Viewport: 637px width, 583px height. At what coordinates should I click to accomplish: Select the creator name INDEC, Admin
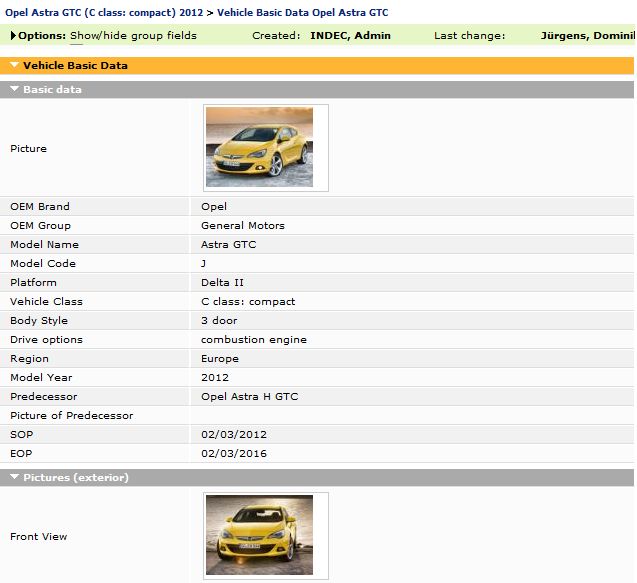pyautogui.click(x=350, y=36)
